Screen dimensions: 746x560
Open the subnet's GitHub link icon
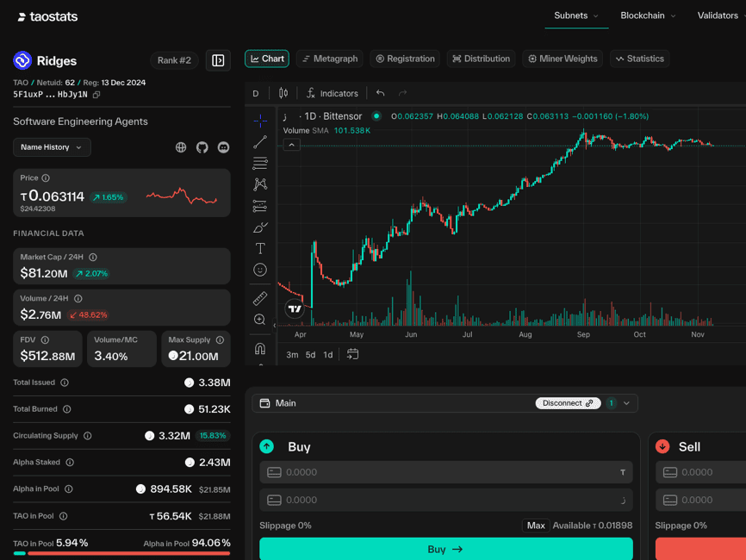tap(202, 147)
